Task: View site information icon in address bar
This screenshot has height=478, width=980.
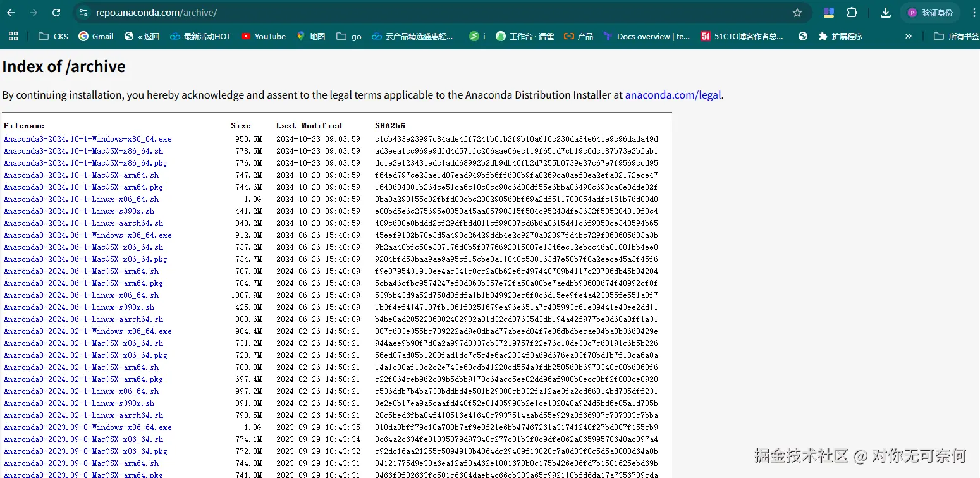Action: (x=84, y=13)
